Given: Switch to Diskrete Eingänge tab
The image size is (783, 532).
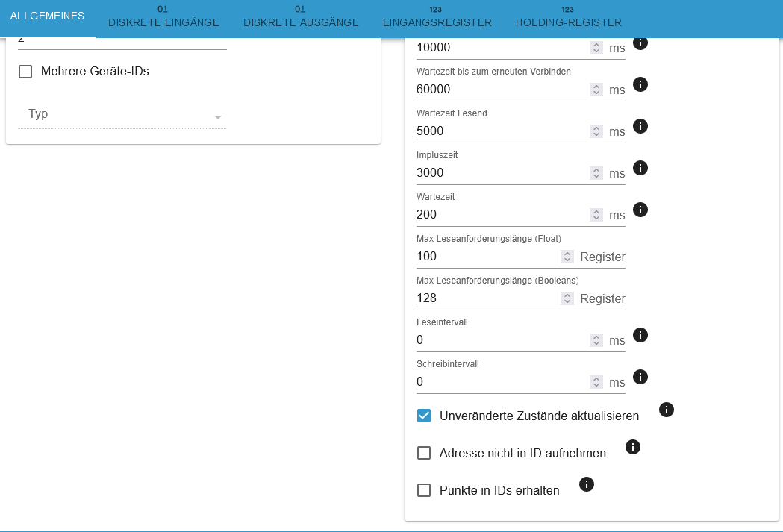Looking at the screenshot, I should [163, 17].
